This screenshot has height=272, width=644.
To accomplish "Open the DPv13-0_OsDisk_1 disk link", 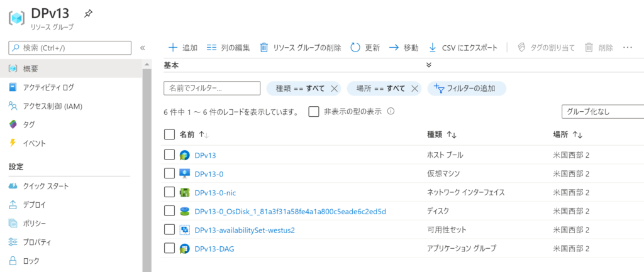I will pos(291,211).
